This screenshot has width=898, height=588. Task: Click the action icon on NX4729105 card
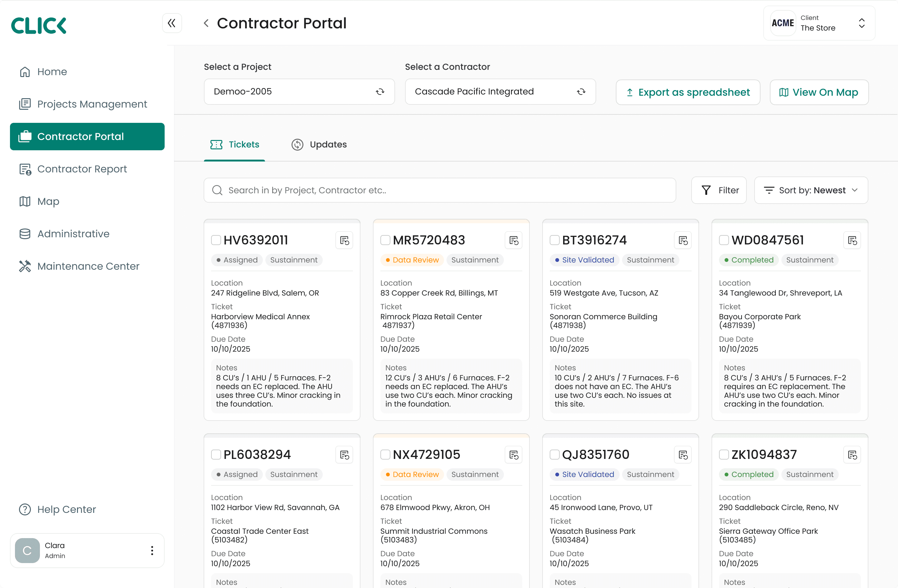[514, 455]
